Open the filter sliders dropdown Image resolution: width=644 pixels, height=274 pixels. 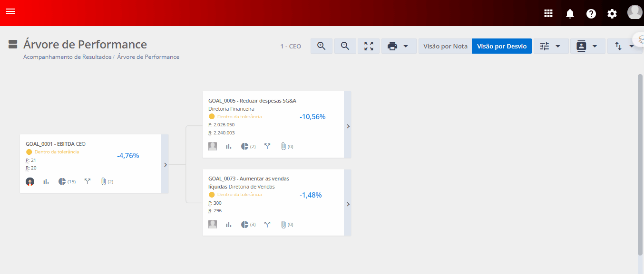pos(551,46)
